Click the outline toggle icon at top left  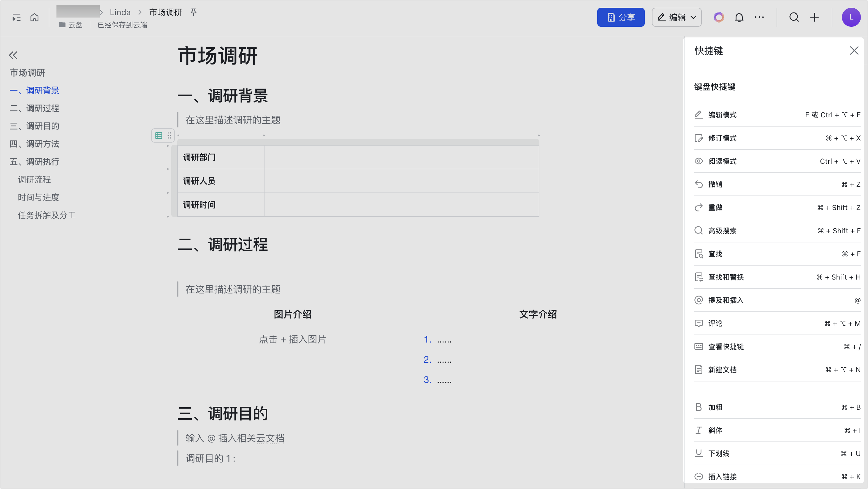point(16,17)
